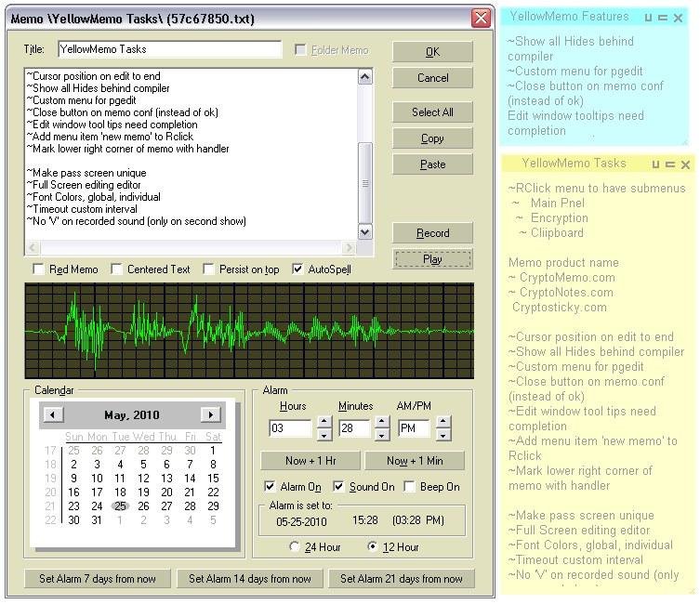This screenshot has width=700, height=604.
Task: Click the Minutes input field
Action: (x=354, y=428)
